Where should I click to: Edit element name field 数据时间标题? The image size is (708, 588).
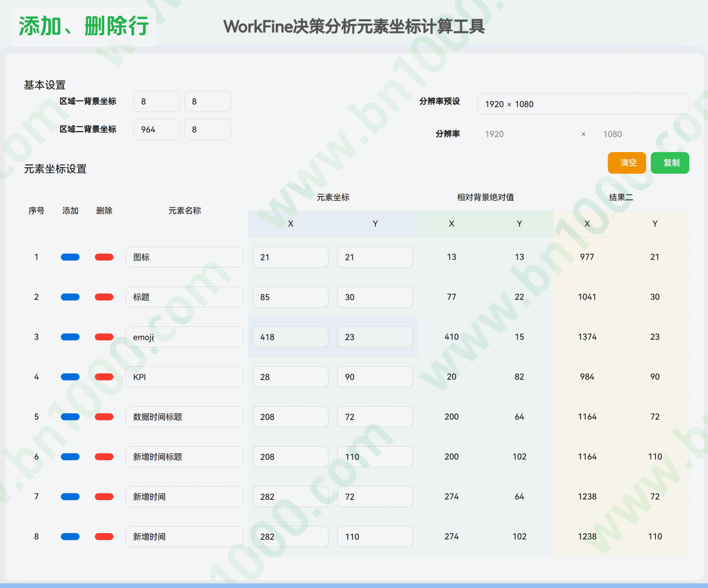[x=185, y=417]
